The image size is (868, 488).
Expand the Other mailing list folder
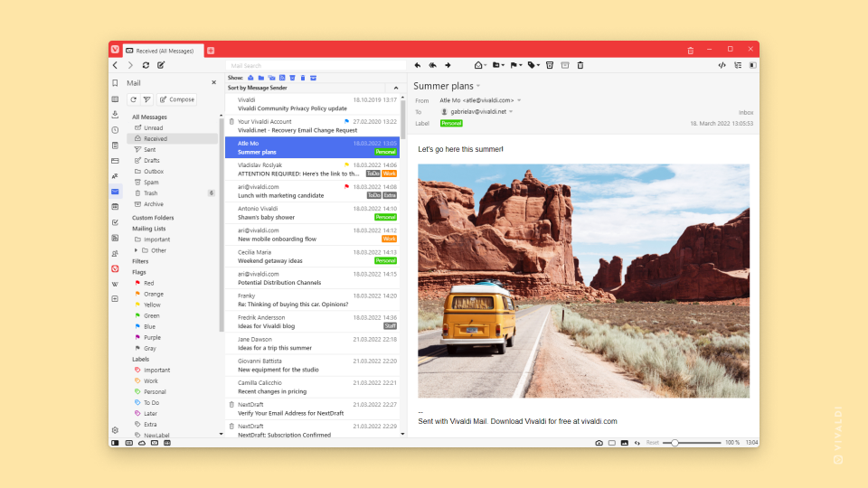tap(137, 250)
